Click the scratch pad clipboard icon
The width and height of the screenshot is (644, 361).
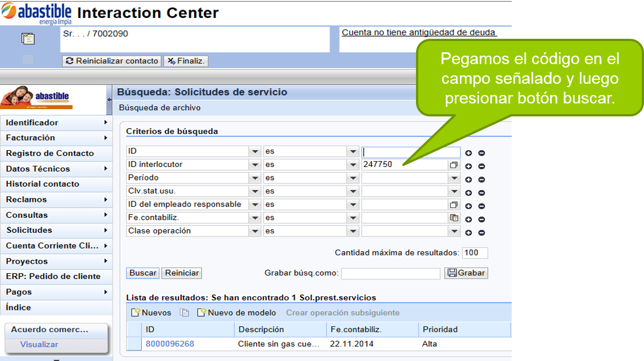pos(28,39)
